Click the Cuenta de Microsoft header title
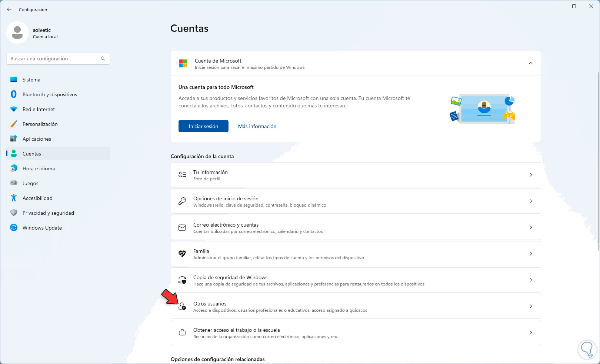600x364 pixels. point(218,61)
